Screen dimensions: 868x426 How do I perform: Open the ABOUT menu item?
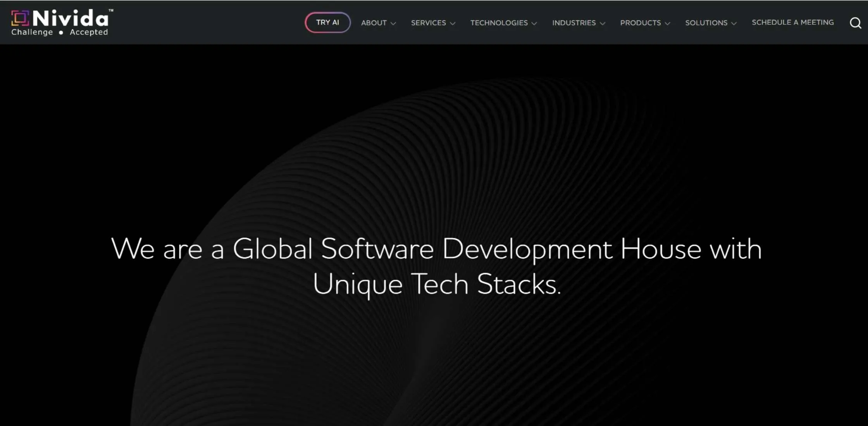[x=374, y=23]
